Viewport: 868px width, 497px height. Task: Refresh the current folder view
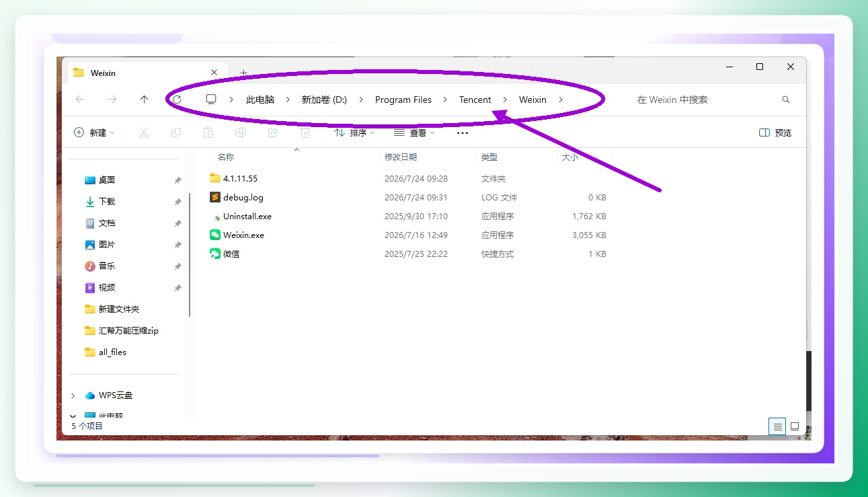(176, 100)
